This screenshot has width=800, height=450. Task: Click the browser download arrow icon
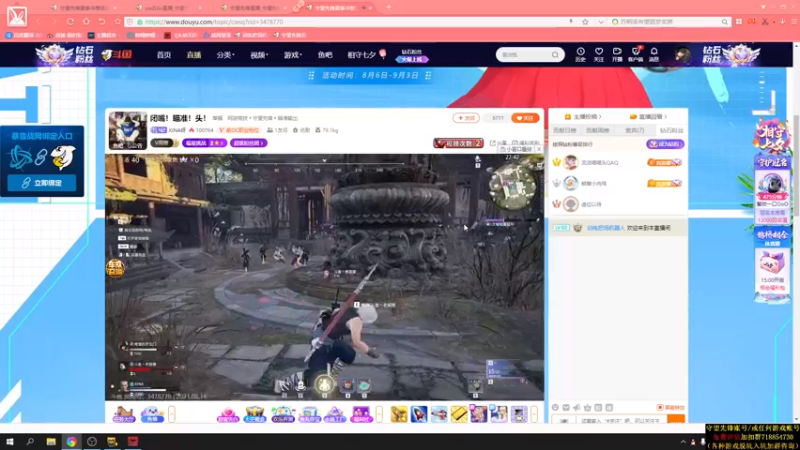pos(783,21)
